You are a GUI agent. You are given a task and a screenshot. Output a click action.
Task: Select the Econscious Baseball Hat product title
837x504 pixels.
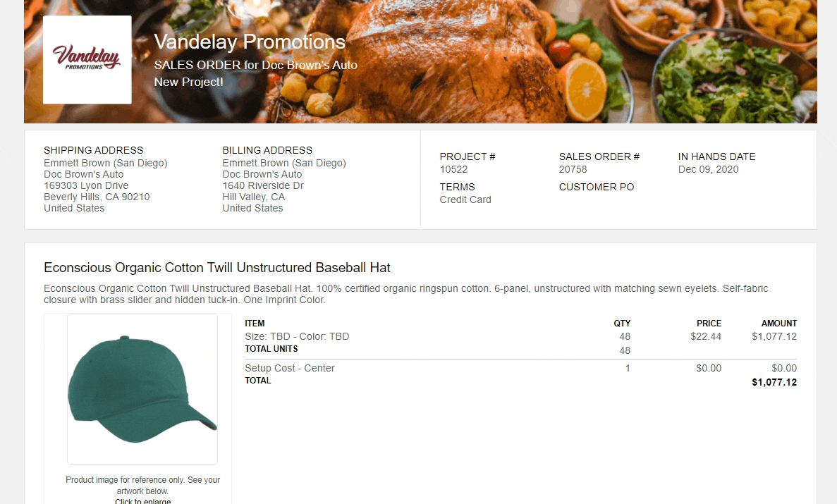pos(216,267)
